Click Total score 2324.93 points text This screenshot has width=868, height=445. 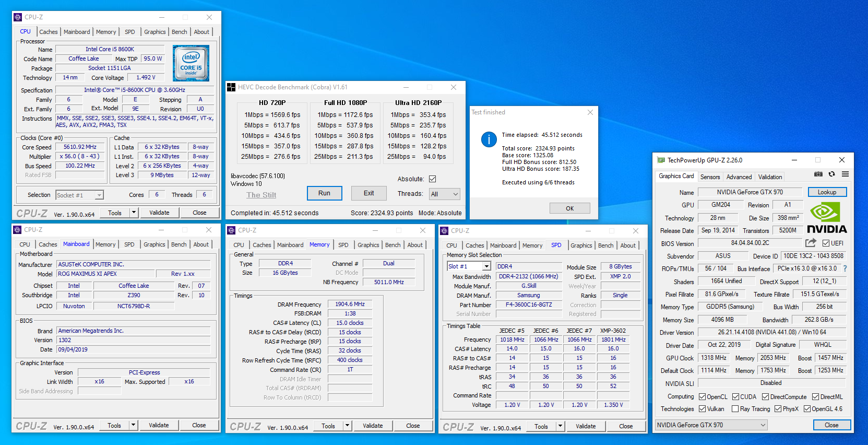coord(538,148)
